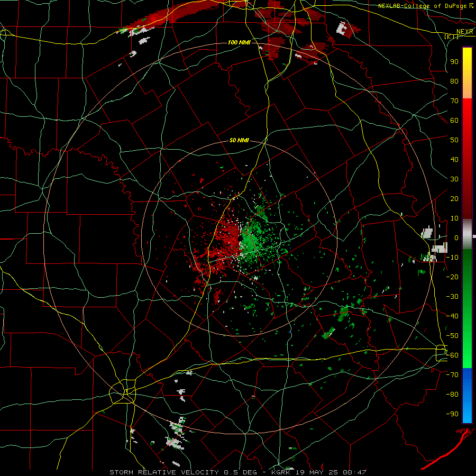Click the Storm Relative Velocity caption at bottom
The image size is (476, 476).
(x=238, y=472)
